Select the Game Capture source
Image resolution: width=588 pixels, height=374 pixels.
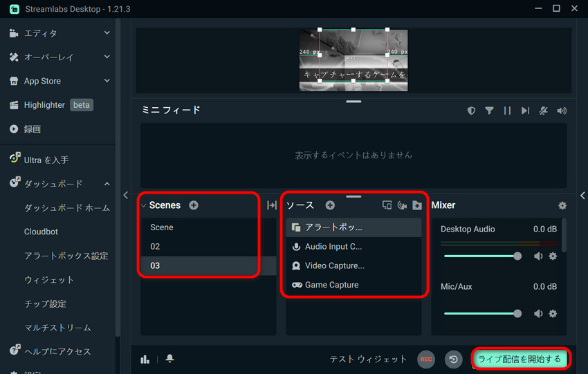[353, 285]
